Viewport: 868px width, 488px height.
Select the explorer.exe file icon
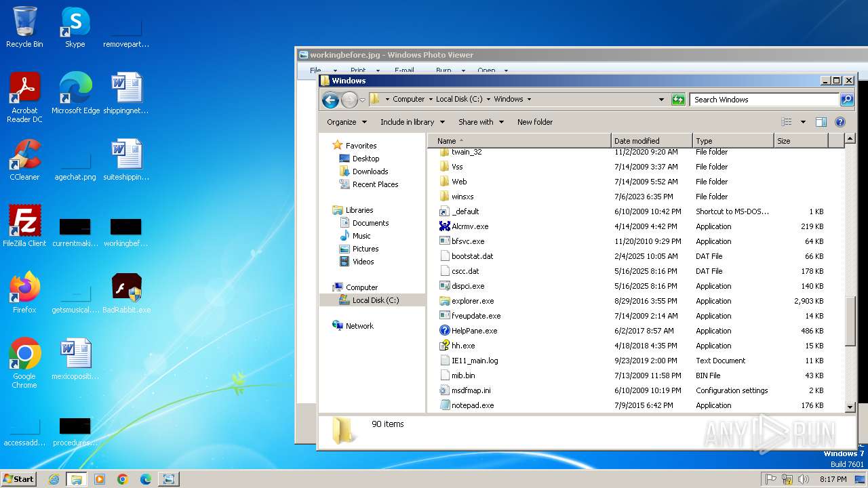tap(445, 301)
